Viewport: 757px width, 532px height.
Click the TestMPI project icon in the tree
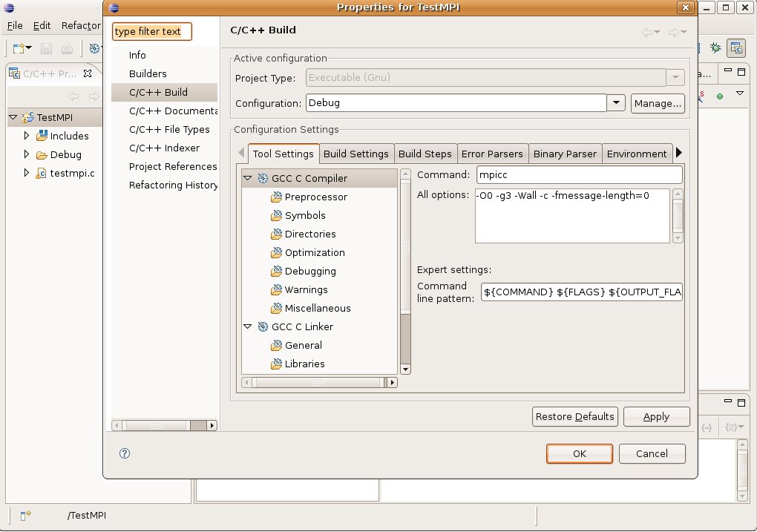pyautogui.click(x=28, y=117)
